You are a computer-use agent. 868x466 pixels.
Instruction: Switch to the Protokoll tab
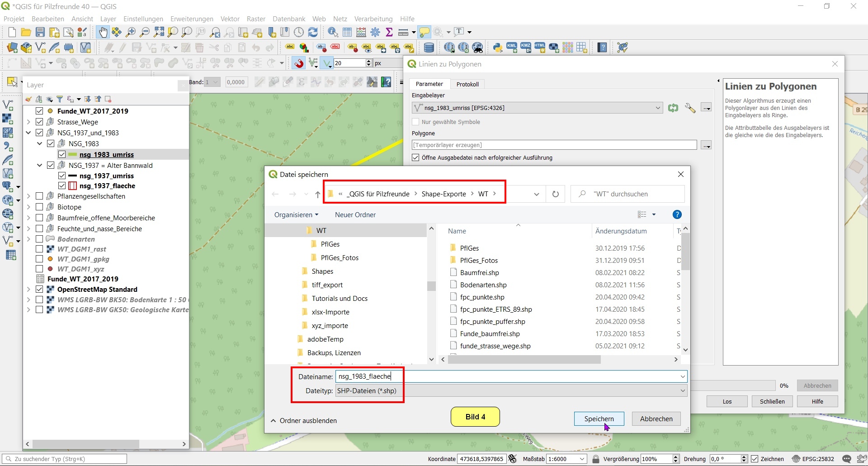(x=467, y=84)
